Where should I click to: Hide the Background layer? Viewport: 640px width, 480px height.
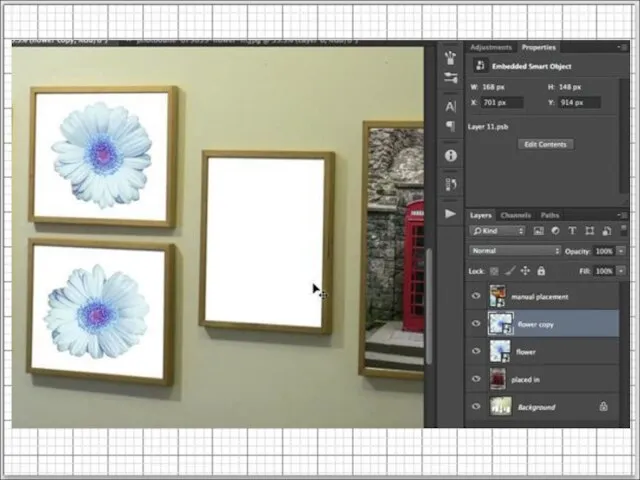pyautogui.click(x=476, y=407)
